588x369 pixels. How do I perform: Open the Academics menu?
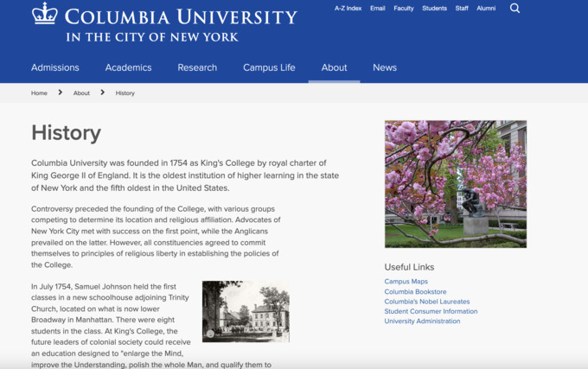coord(128,67)
